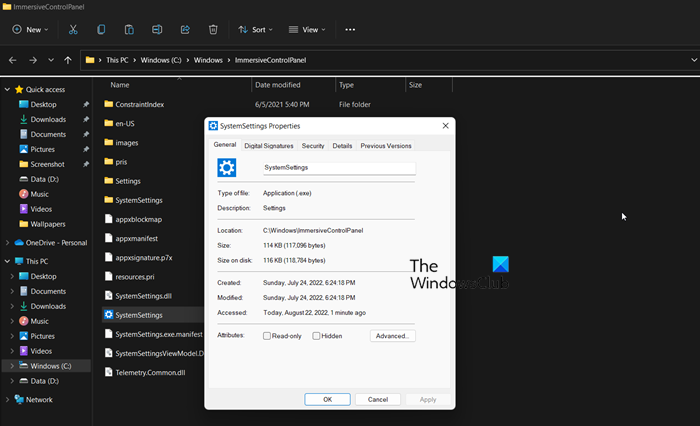Go up one folder with Up arrow
Screen dimensions: 700x426
(x=67, y=60)
